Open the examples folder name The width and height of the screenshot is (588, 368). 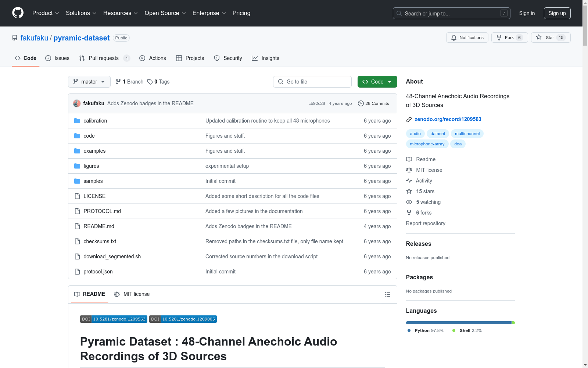click(x=94, y=151)
